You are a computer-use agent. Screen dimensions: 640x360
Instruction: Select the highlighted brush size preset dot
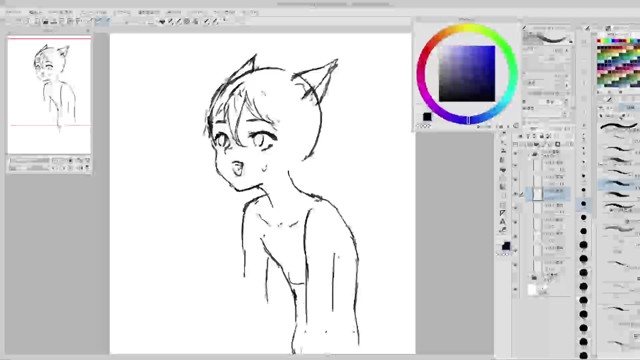[x=584, y=203]
